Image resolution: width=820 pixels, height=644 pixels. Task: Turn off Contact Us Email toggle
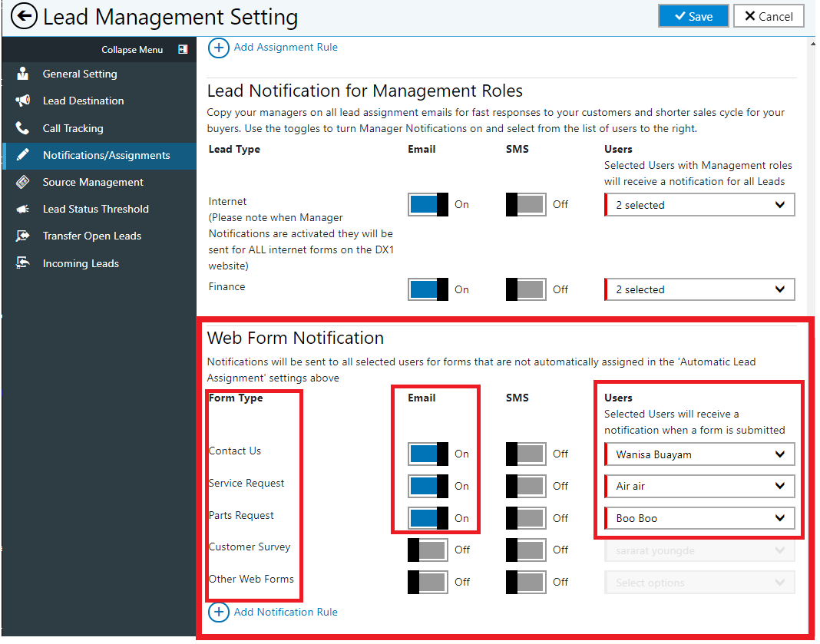[x=428, y=454]
